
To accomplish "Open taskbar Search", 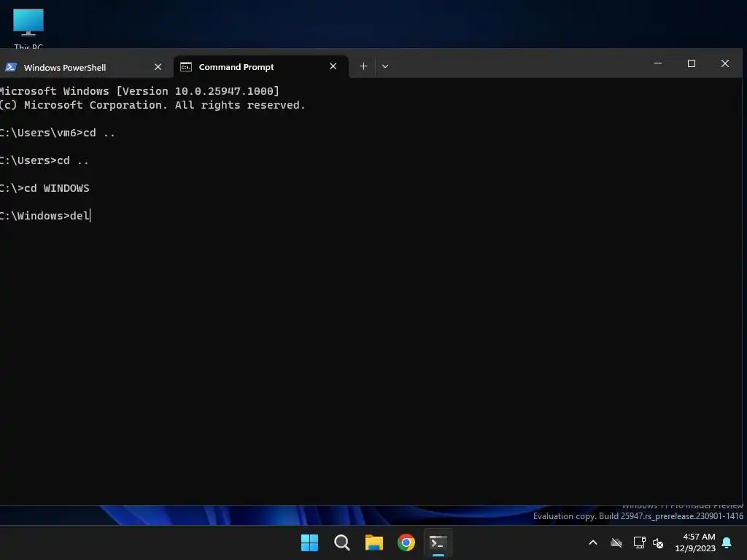I will [341, 542].
